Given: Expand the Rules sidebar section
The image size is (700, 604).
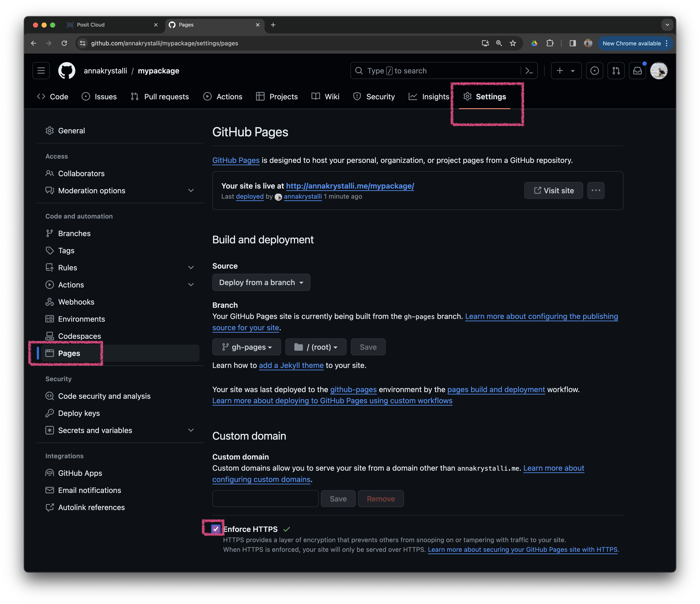Looking at the screenshot, I should coord(191,268).
